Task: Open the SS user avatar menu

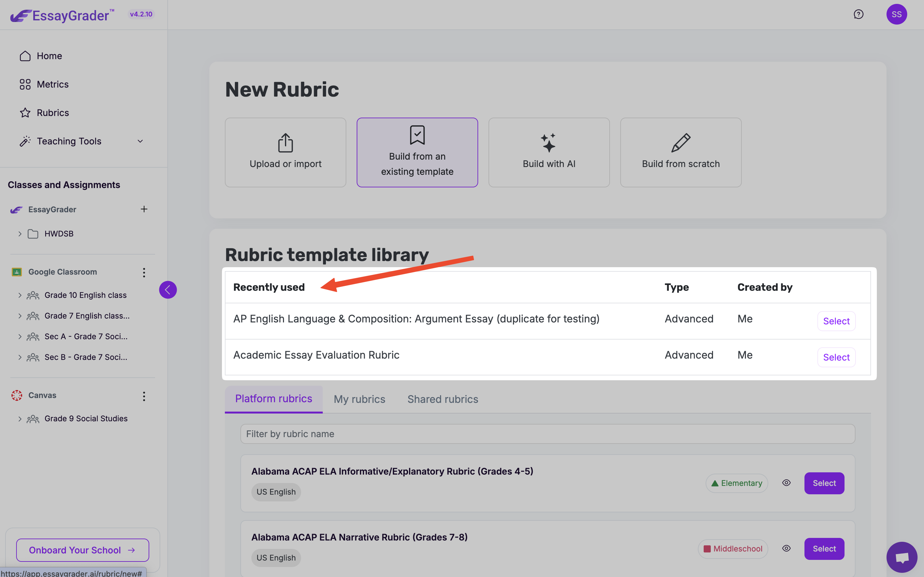Action: pos(896,15)
